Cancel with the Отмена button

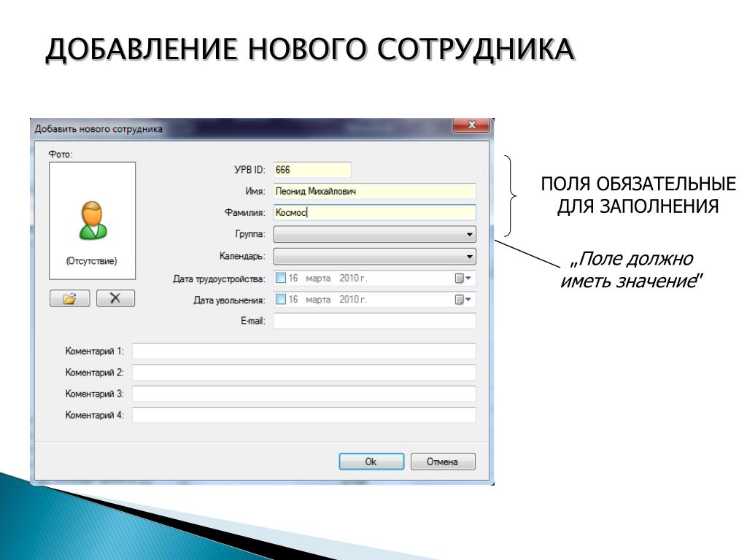click(x=443, y=462)
